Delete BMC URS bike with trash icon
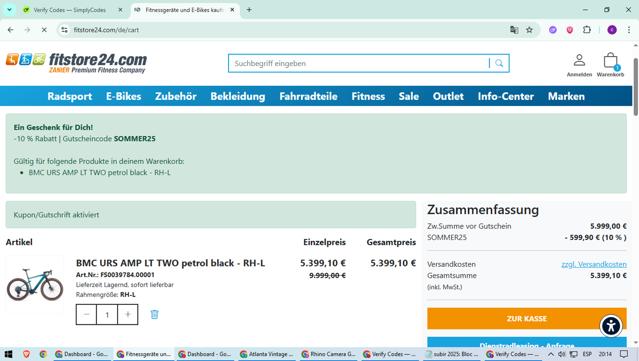Screen dimensions: 639x361 tap(154, 314)
